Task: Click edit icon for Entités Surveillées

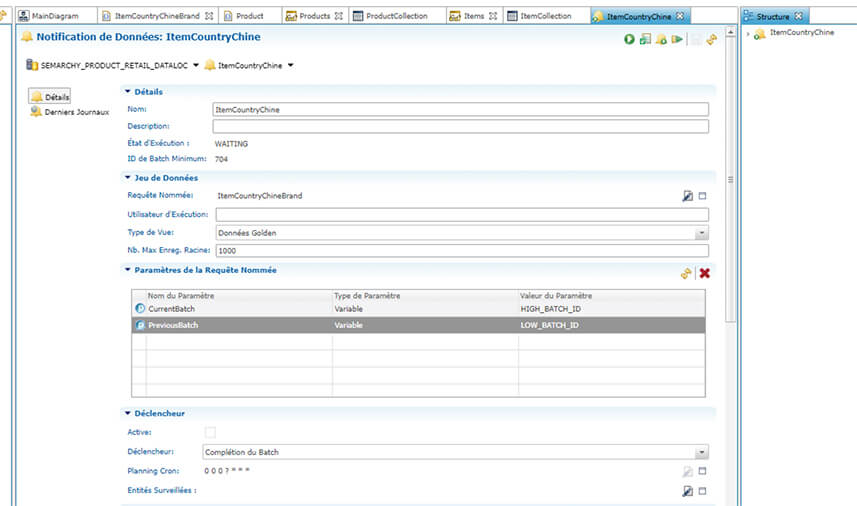Action: [x=687, y=491]
